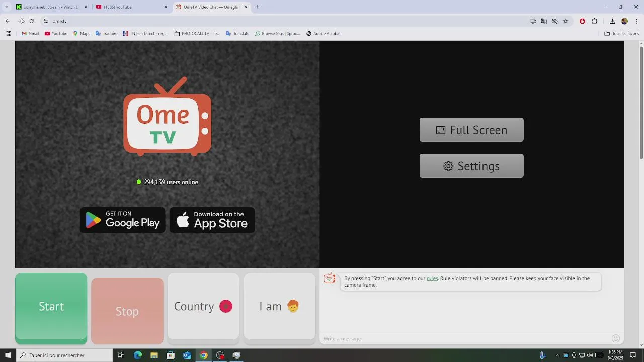This screenshot has height=362, width=644.
Task: Click the Stop button
Action: (127, 311)
